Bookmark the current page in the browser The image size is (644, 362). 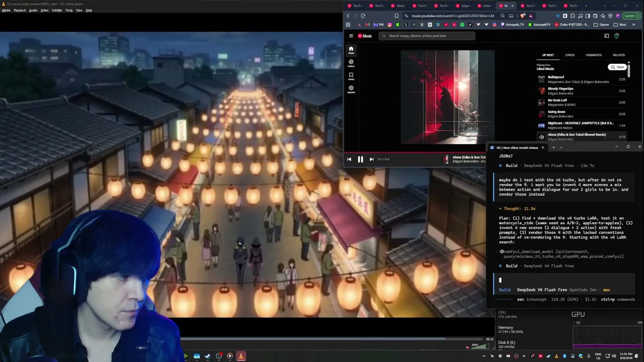pyautogui.click(x=396, y=16)
